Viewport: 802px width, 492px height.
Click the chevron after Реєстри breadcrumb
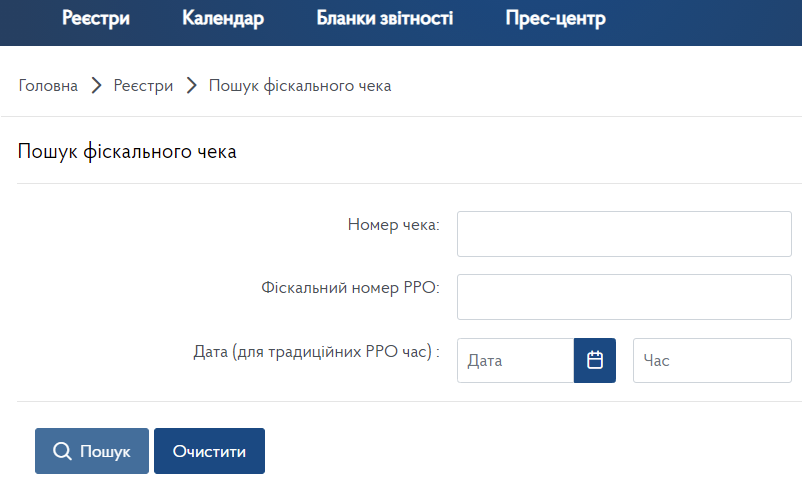[191, 85]
